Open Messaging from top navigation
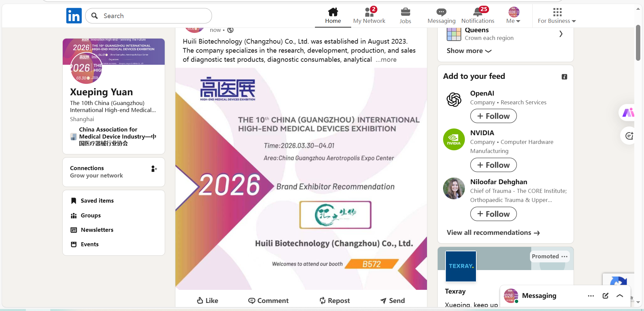Viewport: 644px width, 311px height. pyautogui.click(x=441, y=16)
